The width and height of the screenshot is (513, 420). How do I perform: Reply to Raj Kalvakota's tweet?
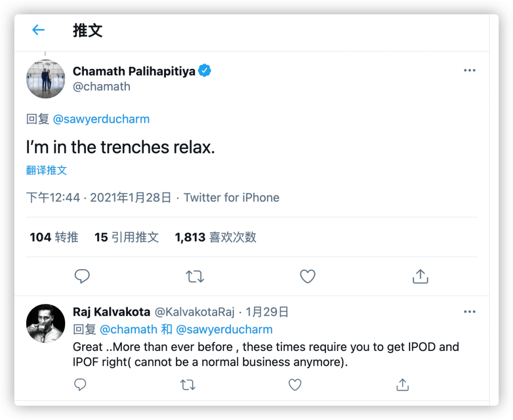tap(80, 384)
